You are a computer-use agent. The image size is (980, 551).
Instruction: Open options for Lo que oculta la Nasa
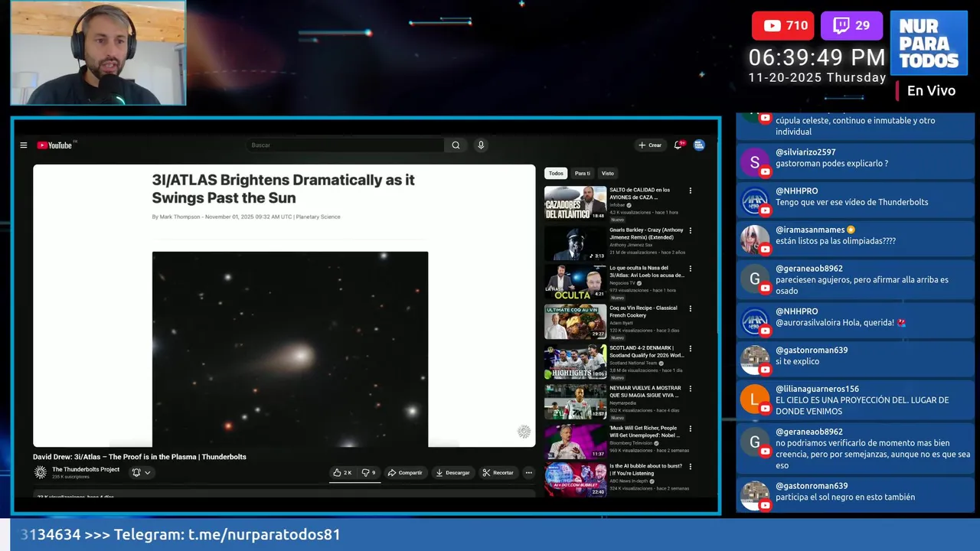[690, 269]
